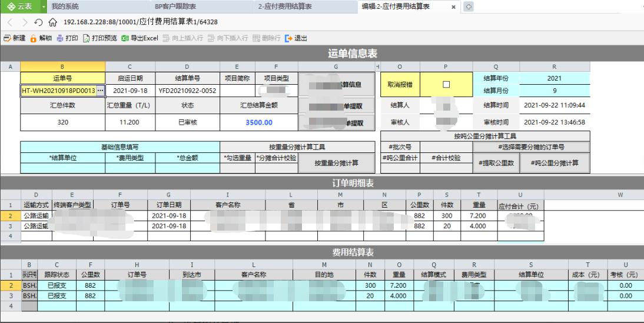The image size is (644, 323).
Task: Click 汇总结算金额 value 3500.00
Action: tap(259, 122)
